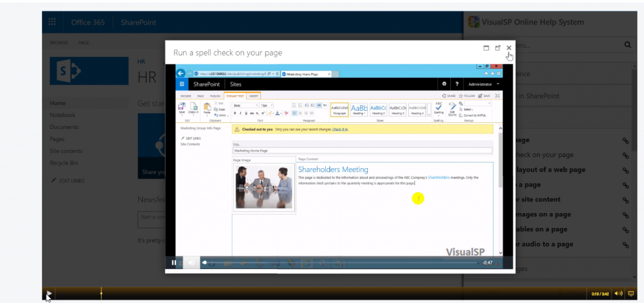Click the FOLLOW star in page actions
This screenshot has width=644, height=303.
466,96
